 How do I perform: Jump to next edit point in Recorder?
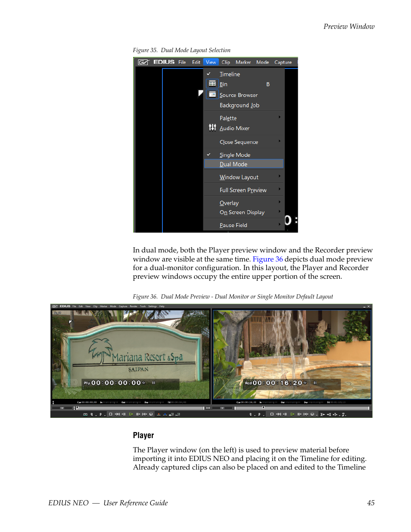[x=329, y=414]
